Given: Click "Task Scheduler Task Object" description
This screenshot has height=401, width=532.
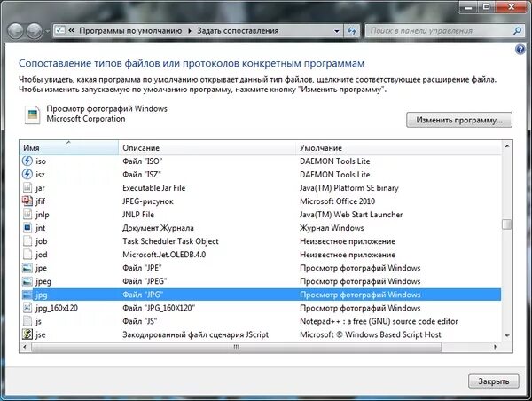Looking at the screenshot, I should point(170,241).
